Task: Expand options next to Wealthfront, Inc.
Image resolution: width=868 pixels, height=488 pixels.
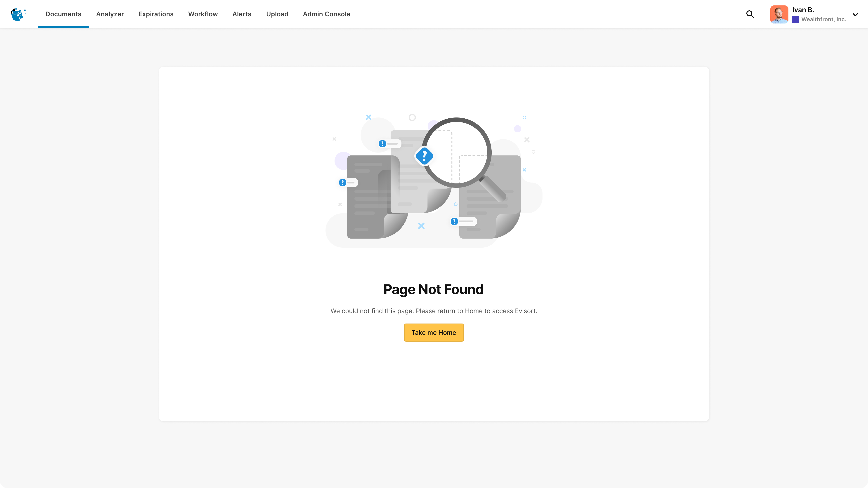Action: click(x=855, y=14)
